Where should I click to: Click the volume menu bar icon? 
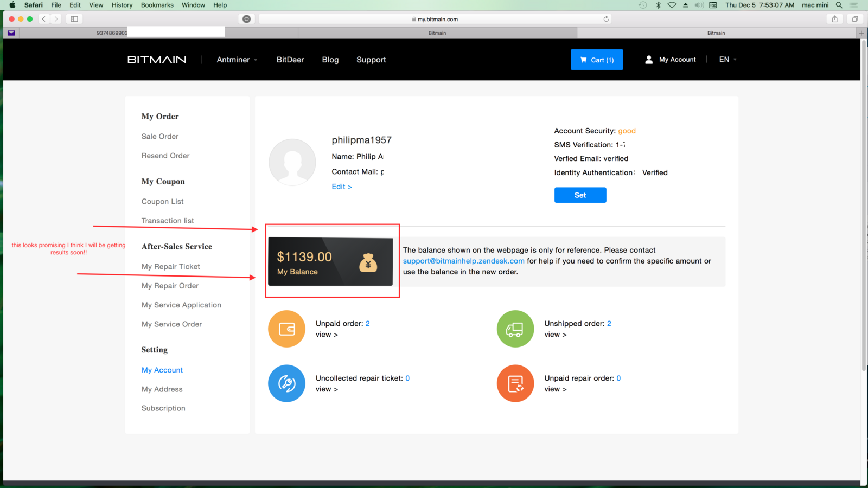[x=699, y=5]
